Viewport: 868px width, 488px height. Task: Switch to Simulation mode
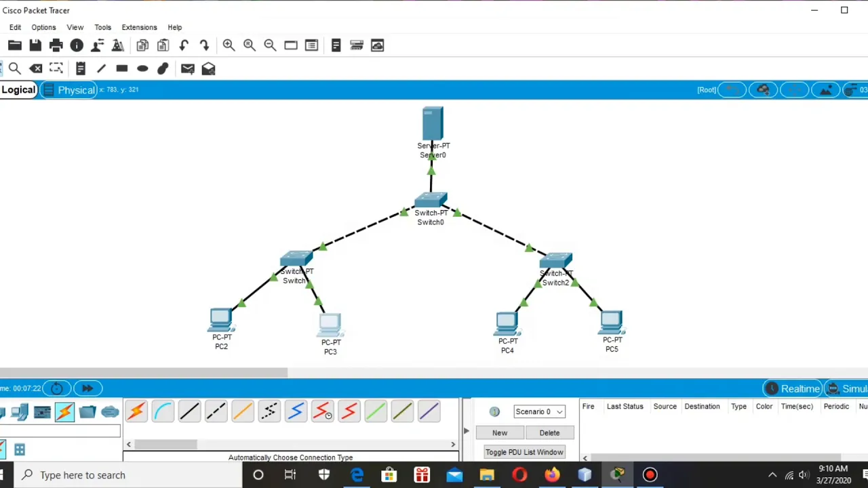coord(848,388)
